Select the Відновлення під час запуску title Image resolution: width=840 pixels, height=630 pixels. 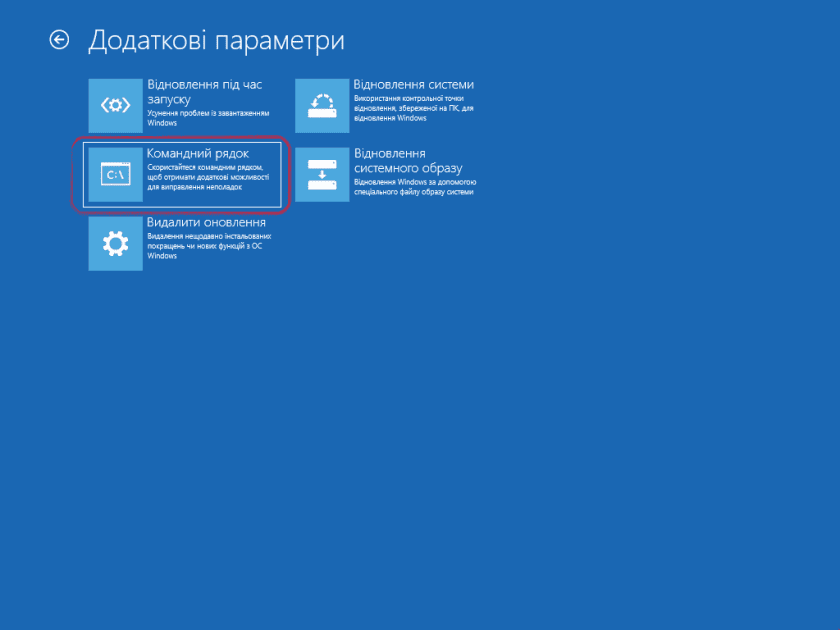tap(205, 85)
